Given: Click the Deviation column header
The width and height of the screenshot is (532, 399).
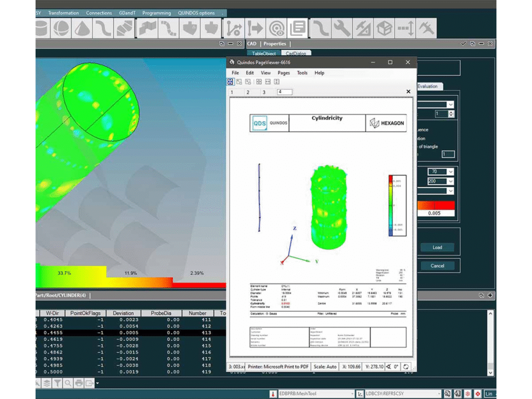Looking at the screenshot, I should pyautogui.click(x=123, y=313).
